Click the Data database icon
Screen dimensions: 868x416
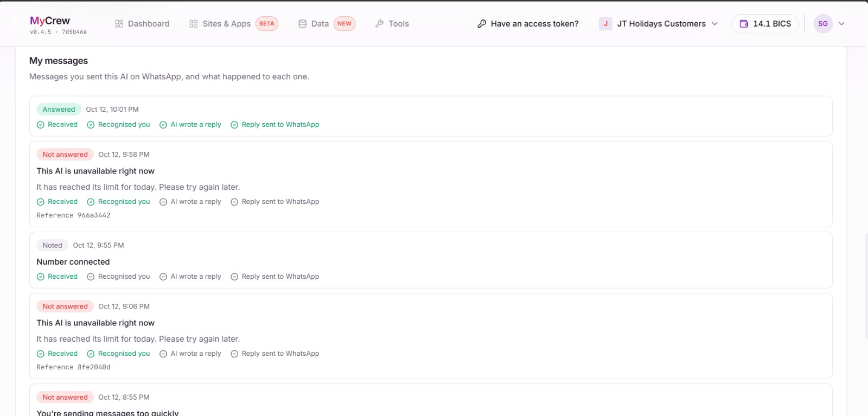coord(303,24)
